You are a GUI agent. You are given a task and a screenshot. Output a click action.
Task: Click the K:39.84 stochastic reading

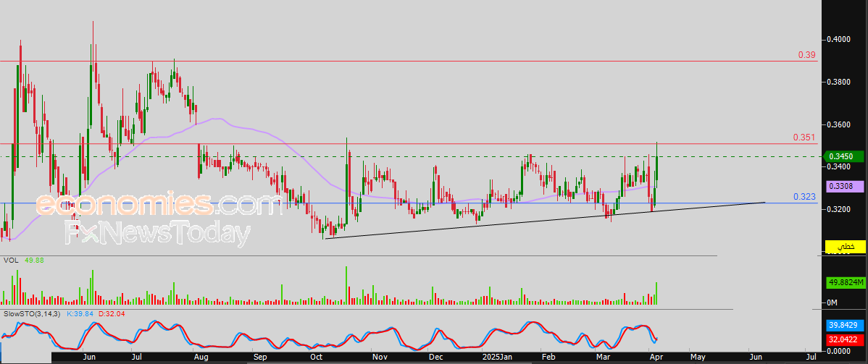click(x=81, y=314)
